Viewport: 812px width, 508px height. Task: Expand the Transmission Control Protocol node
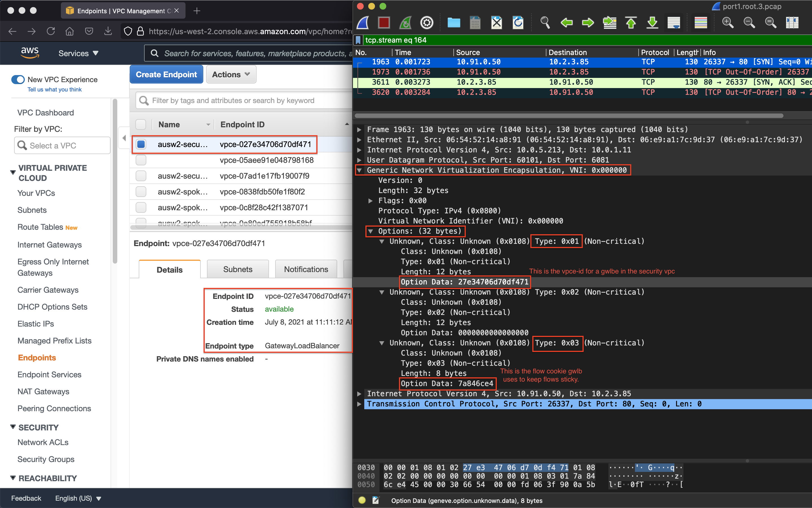point(359,404)
